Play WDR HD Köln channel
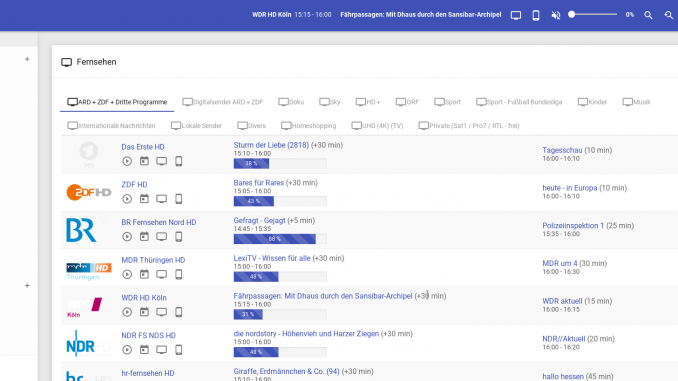The height and width of the screenshot is (381, 678). click(x=127, y=312)
